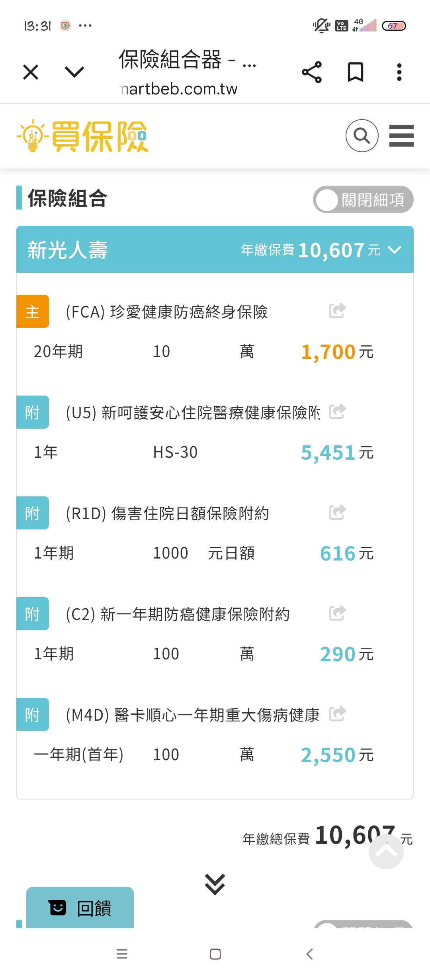Open the hamburger navigation menu
The image size is (430, 980).
[401, 135]
